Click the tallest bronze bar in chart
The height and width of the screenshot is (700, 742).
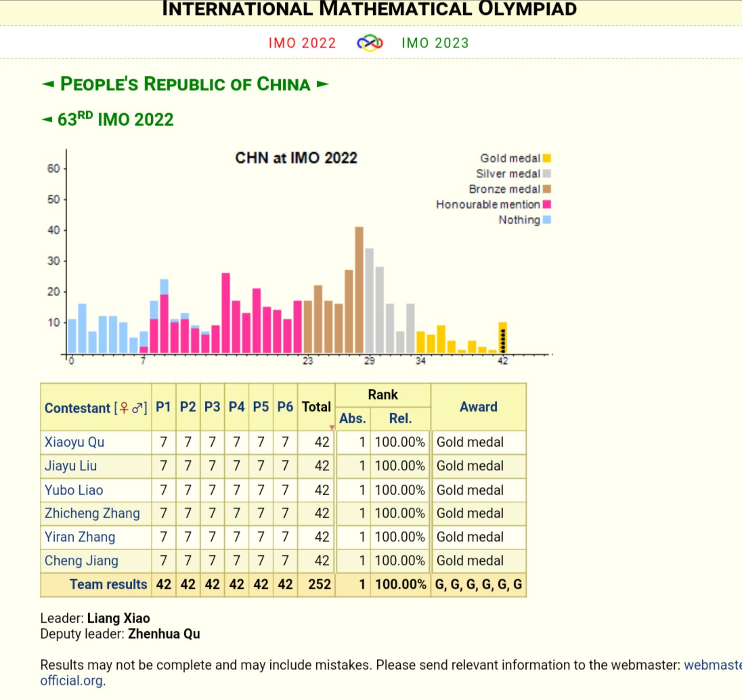[359, 290]
